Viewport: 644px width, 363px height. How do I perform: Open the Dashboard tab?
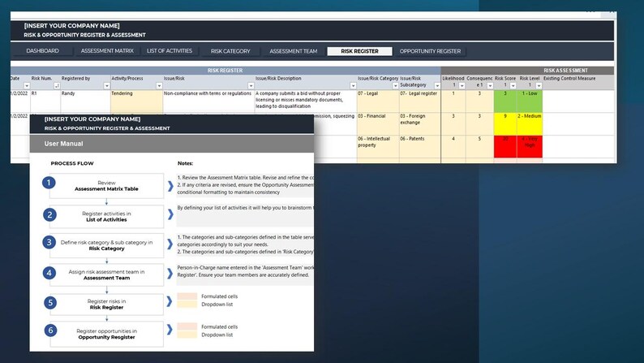coord(43,51)
